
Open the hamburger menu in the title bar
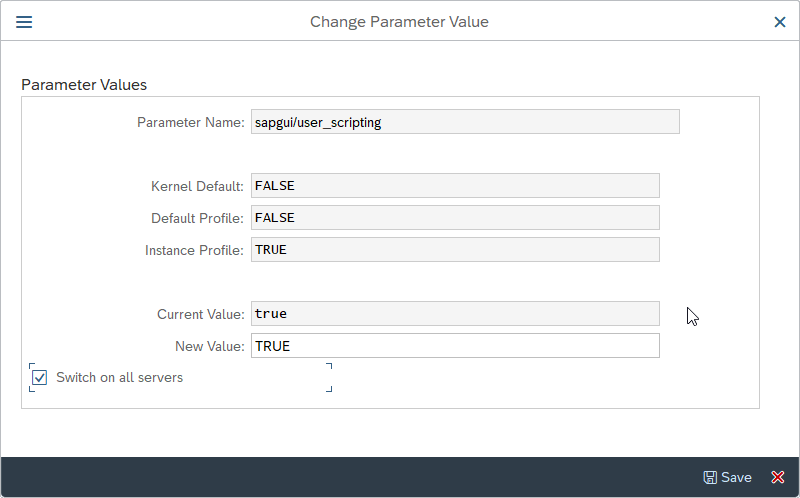(x=24, y=22)
